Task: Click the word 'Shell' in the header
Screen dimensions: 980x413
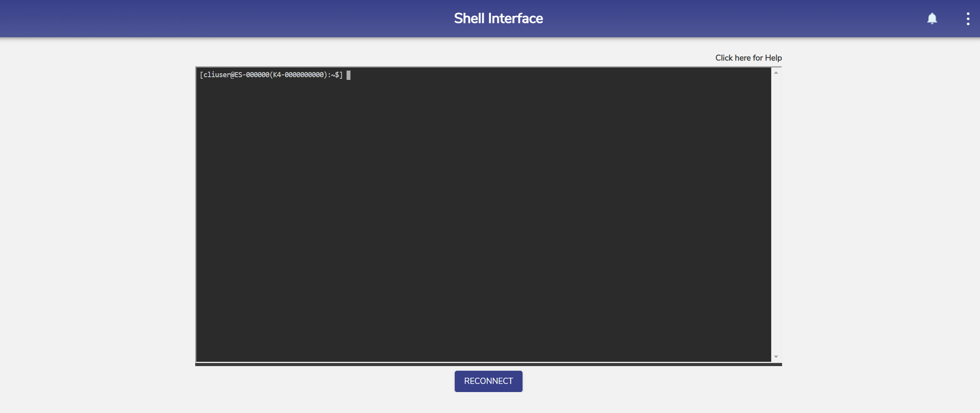Action: click(x=469, y=19)
